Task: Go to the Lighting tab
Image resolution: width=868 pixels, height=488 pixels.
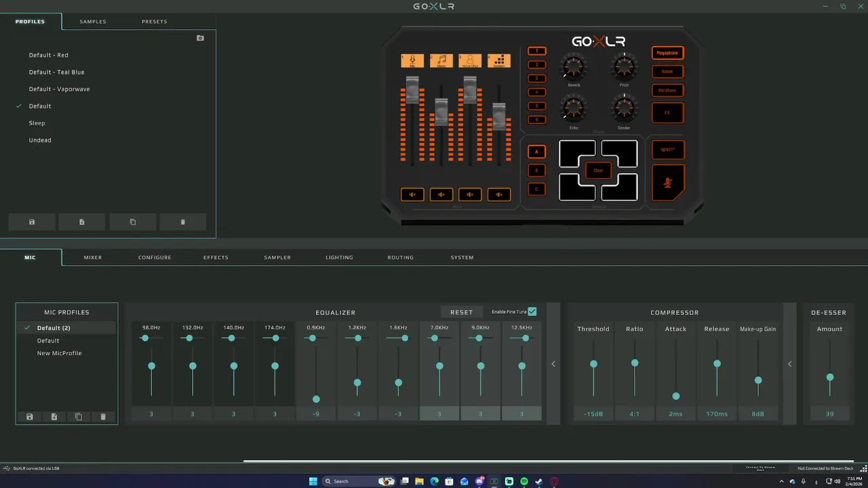Action: click(x=339, y=258)
